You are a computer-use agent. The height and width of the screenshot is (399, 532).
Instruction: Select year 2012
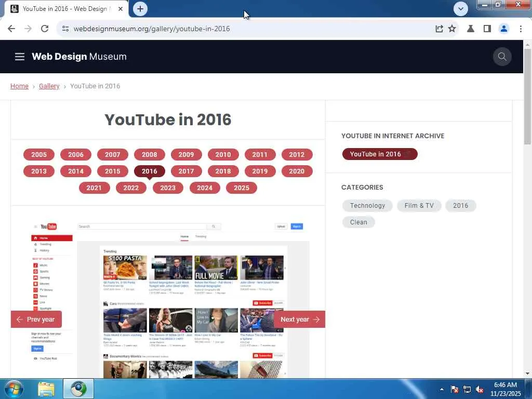pyautogui.click(x=297, y=155)
